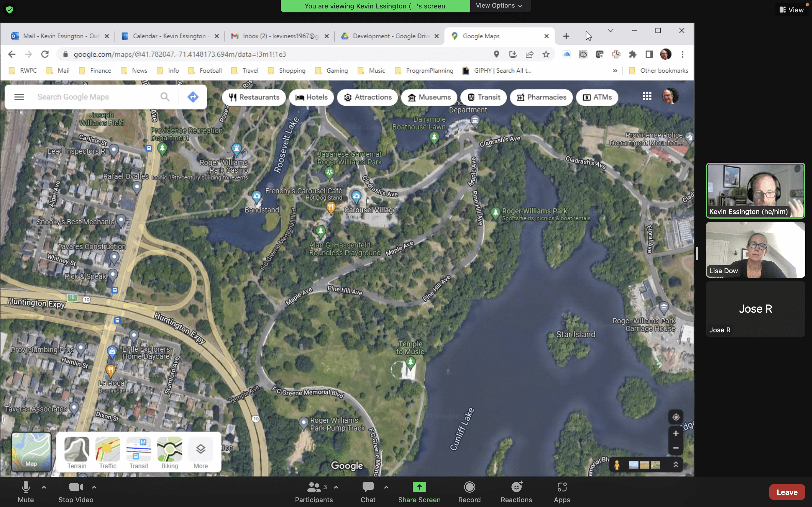Expand the imagery strip with double chevron
Image resolution: width=812 pixels, height=507 pixels.
tap(676, 465)
